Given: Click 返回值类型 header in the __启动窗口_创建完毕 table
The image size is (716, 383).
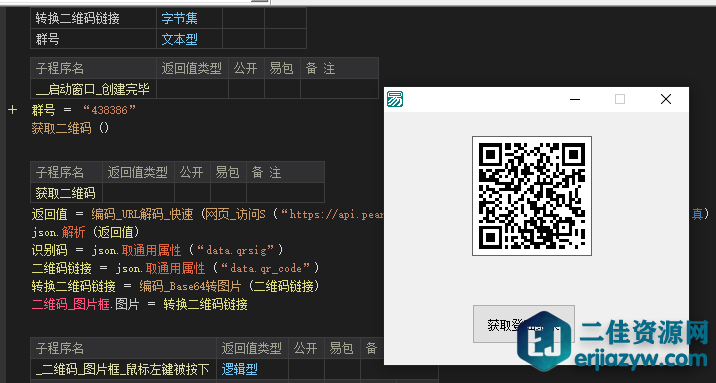Looking at the screenshot, I should (192, 68).
